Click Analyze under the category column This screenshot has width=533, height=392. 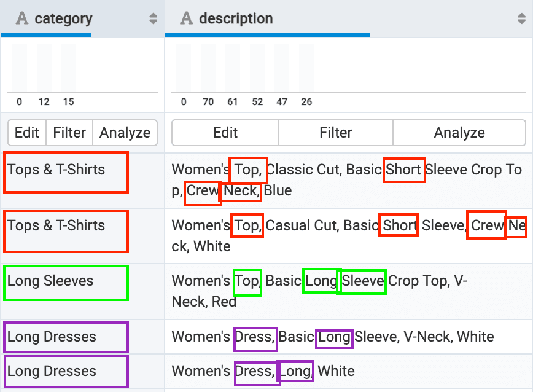click(x=125, y=133)
